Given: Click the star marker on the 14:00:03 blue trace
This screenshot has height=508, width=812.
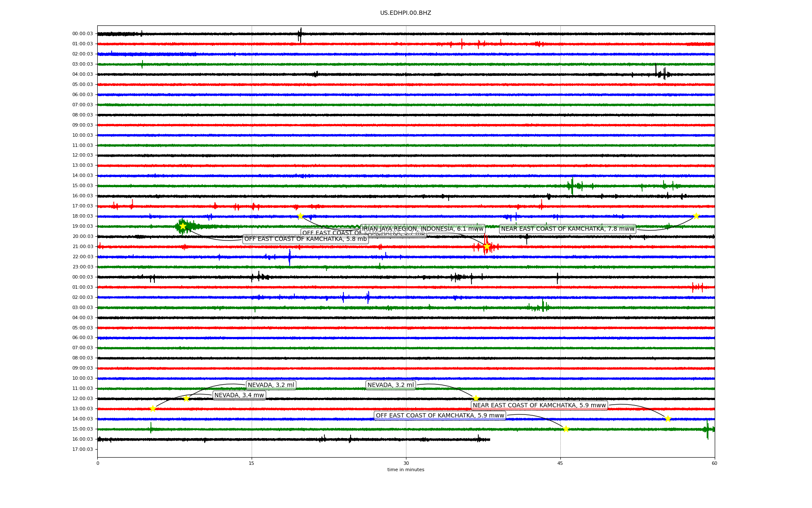Looking at the screenshot, I should coord(668,419).
